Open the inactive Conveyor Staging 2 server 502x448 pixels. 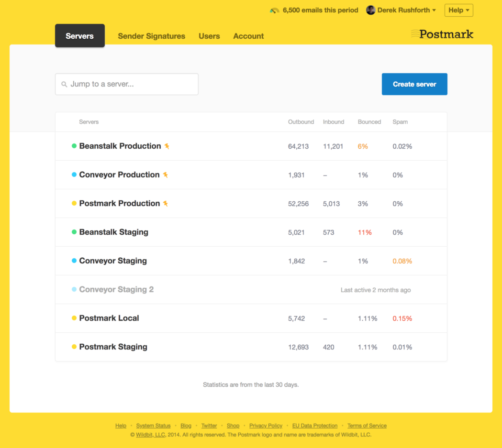116,289
